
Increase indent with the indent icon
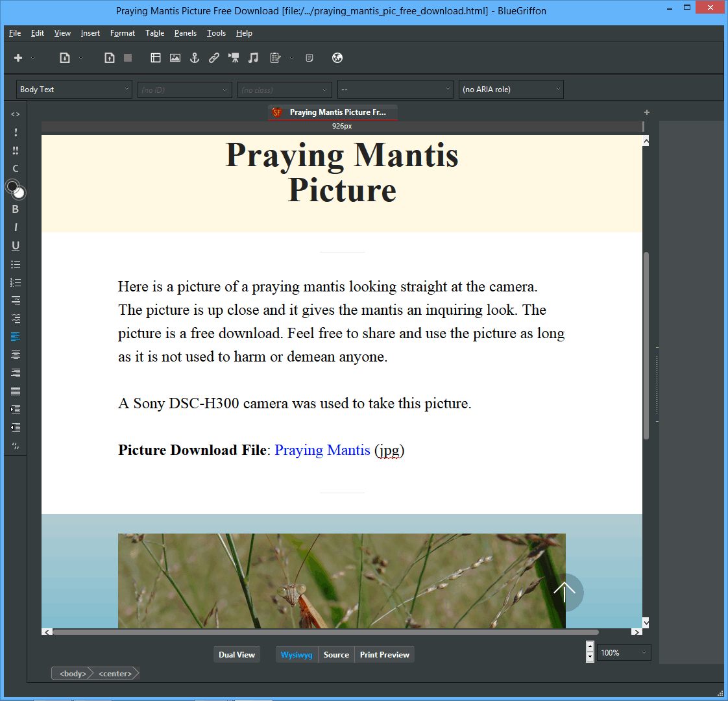(x=16, y=410)
